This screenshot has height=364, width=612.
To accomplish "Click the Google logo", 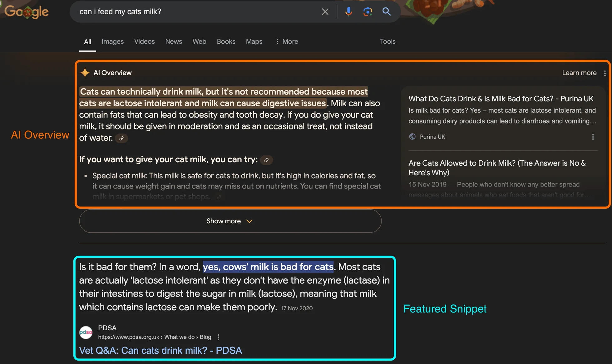I will point(27,12).
